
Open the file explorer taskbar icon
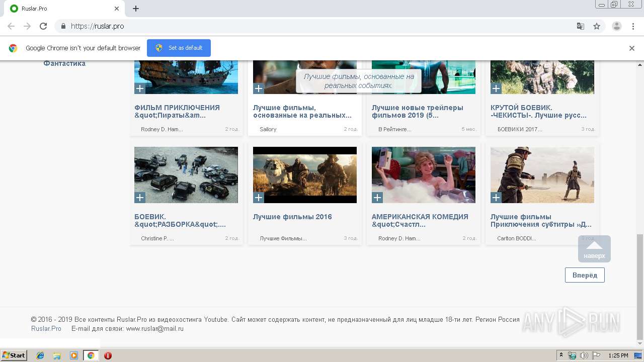point(57,355)
